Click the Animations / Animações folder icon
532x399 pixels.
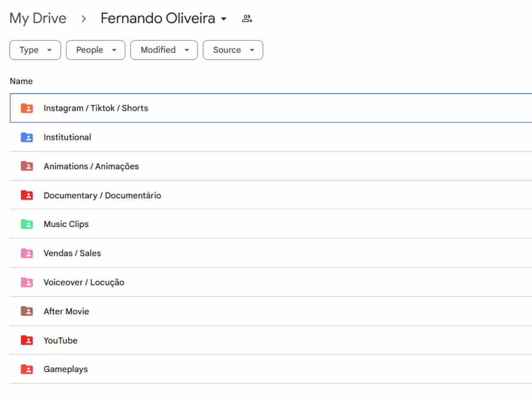(27, 166)
